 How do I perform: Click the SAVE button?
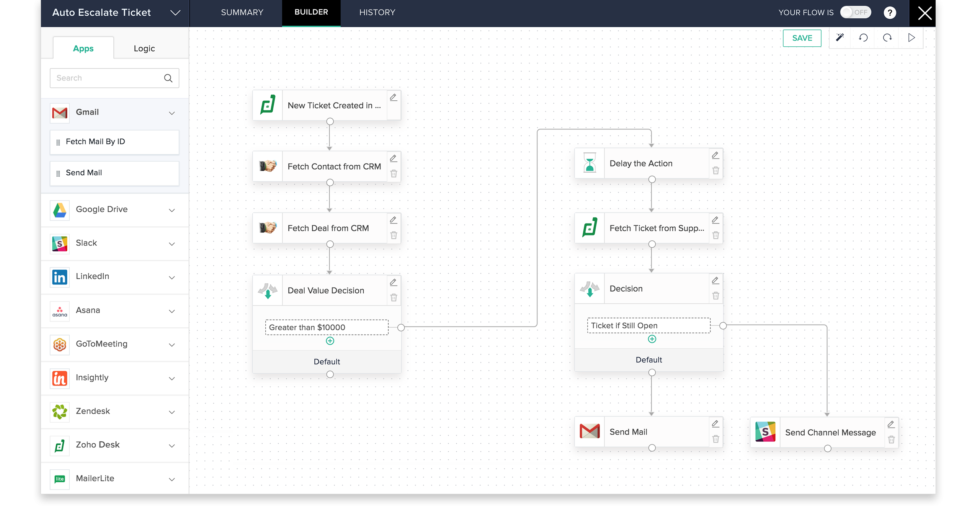click(802, 38)
